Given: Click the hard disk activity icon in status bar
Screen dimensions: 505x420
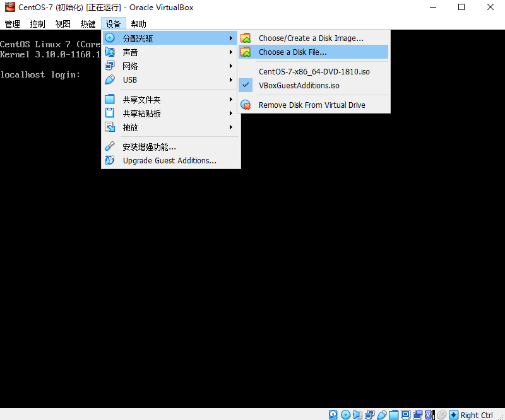Looking at the screenshot, I should pyautogui.click(x=333, y=414).
